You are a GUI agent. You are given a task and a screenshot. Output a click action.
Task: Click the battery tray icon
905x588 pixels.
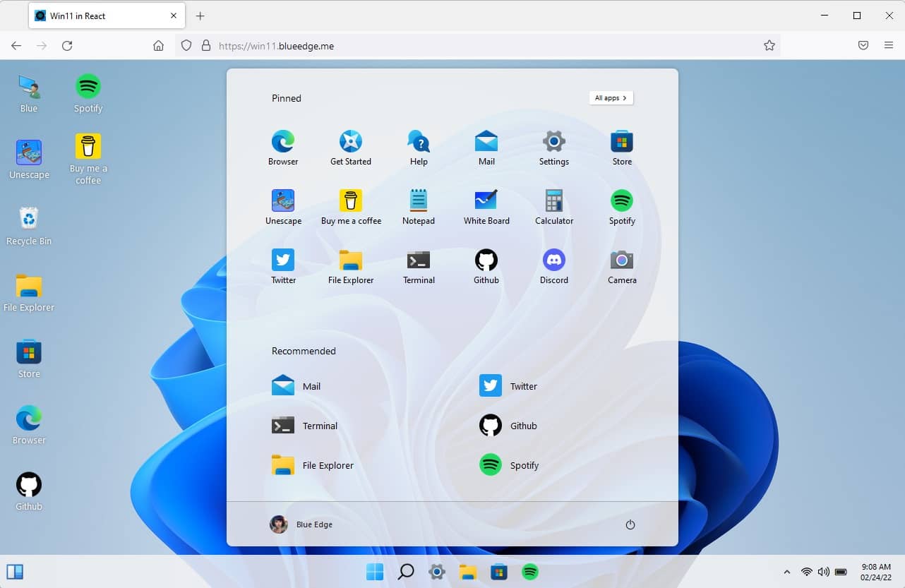(841, 572)
